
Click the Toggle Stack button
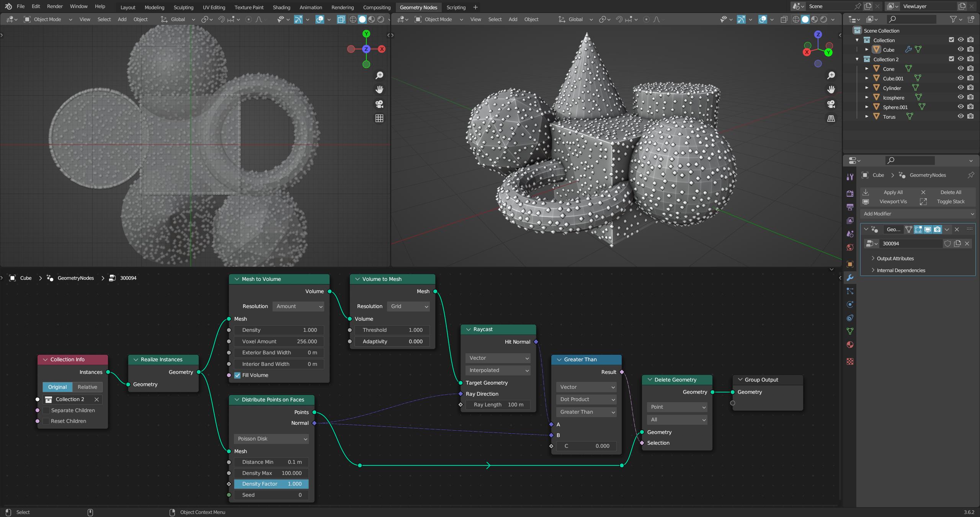pos(946,202)
